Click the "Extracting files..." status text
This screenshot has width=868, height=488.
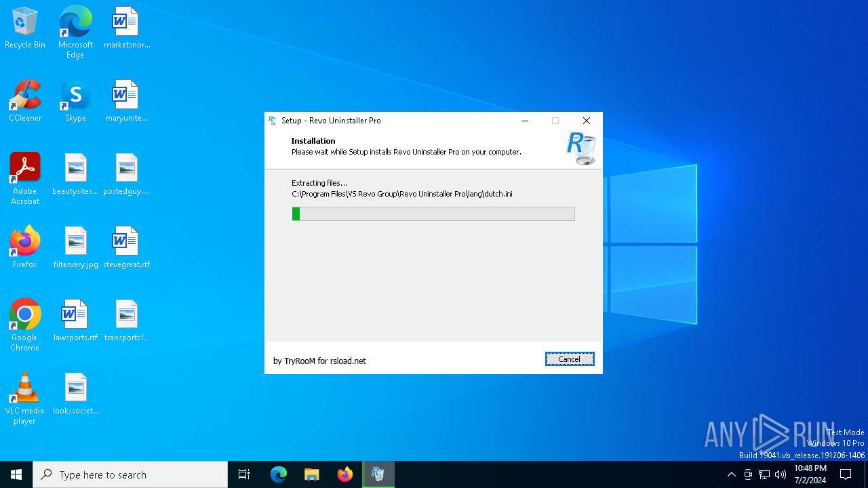coord(319,183)
